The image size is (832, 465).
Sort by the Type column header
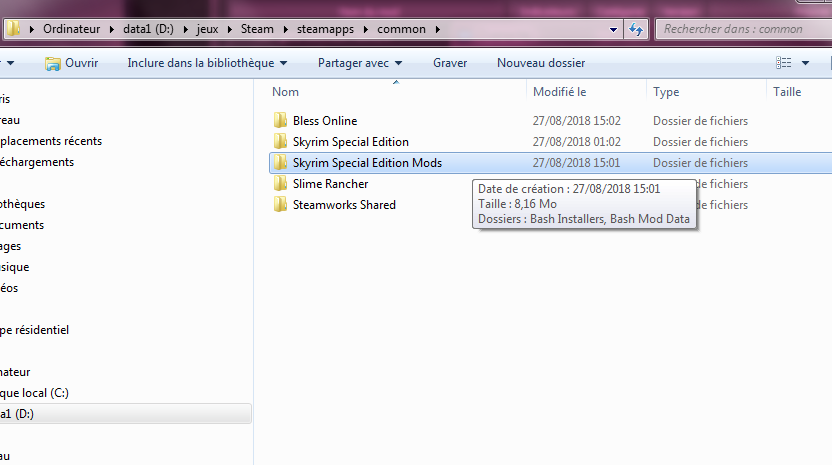click(x=666, y=92)
